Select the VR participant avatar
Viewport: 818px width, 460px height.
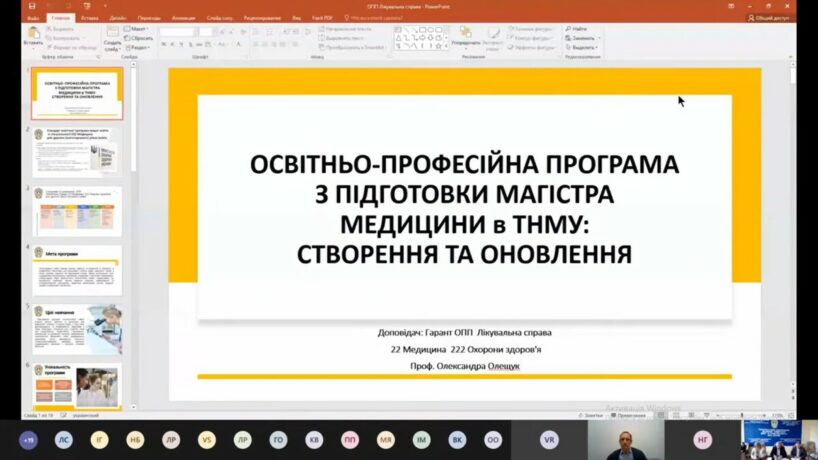549,439
